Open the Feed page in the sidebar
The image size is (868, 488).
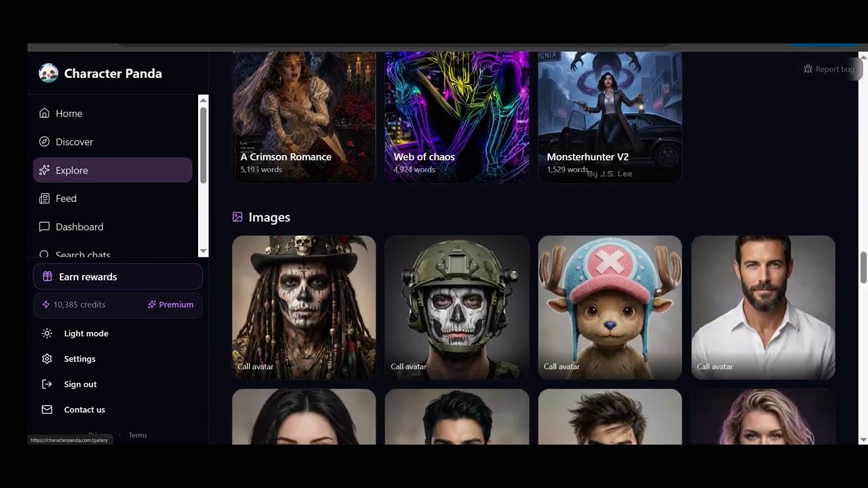coord(113,199)
